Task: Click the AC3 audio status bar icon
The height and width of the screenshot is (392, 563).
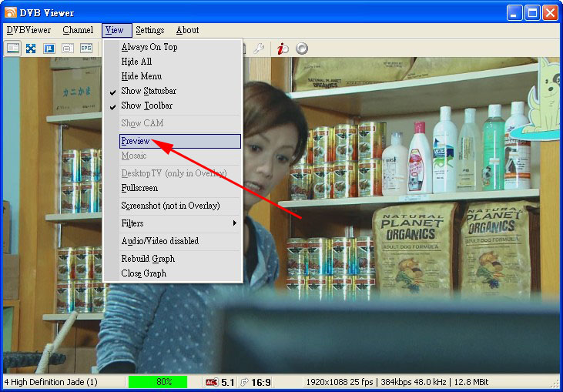Action: (212, 382)
